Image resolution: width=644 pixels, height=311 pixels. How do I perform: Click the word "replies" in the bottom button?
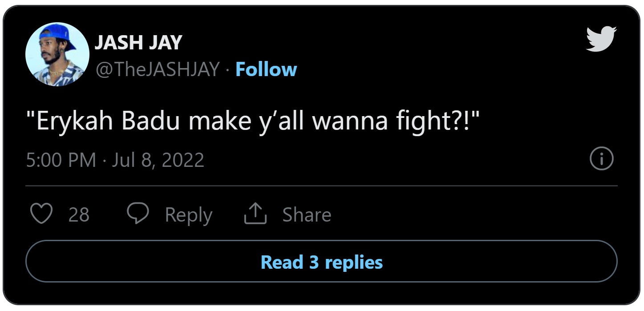click(x=353, y=262)
